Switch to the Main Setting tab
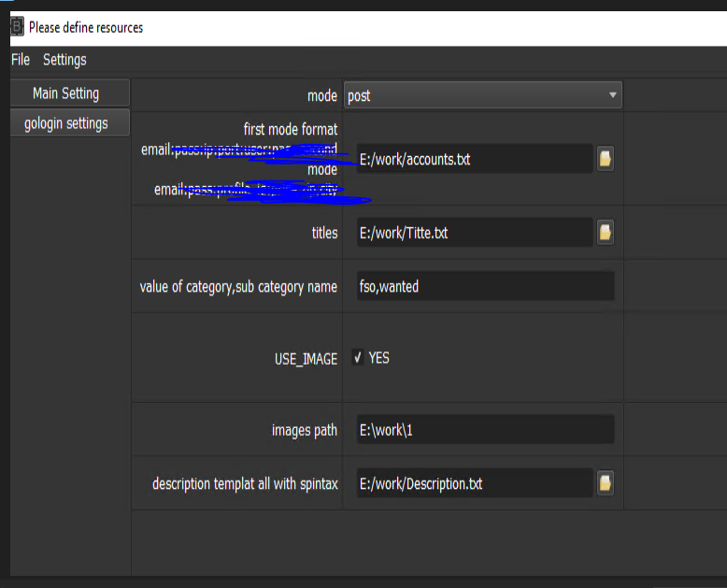 (x=65, y=93)
